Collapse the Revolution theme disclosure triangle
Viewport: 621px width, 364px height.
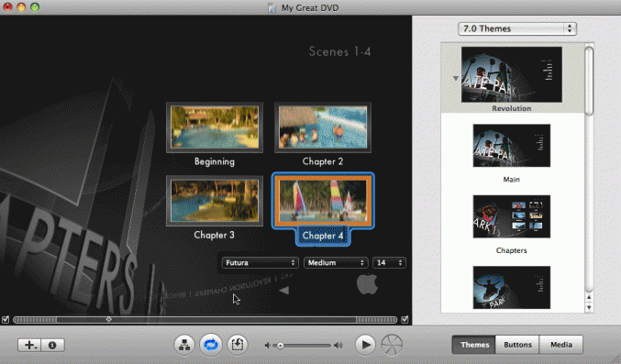point(456,79)
